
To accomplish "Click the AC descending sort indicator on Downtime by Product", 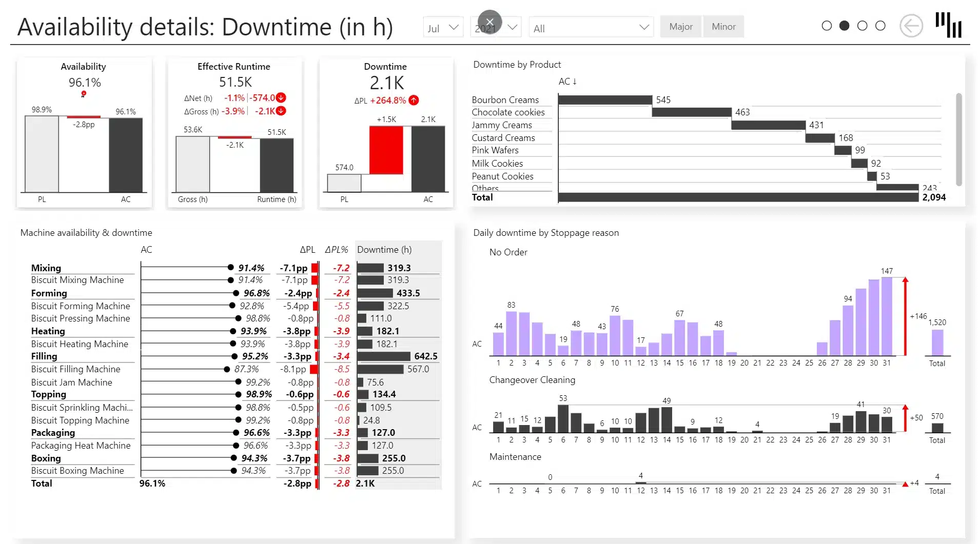I will click(567, 81).
